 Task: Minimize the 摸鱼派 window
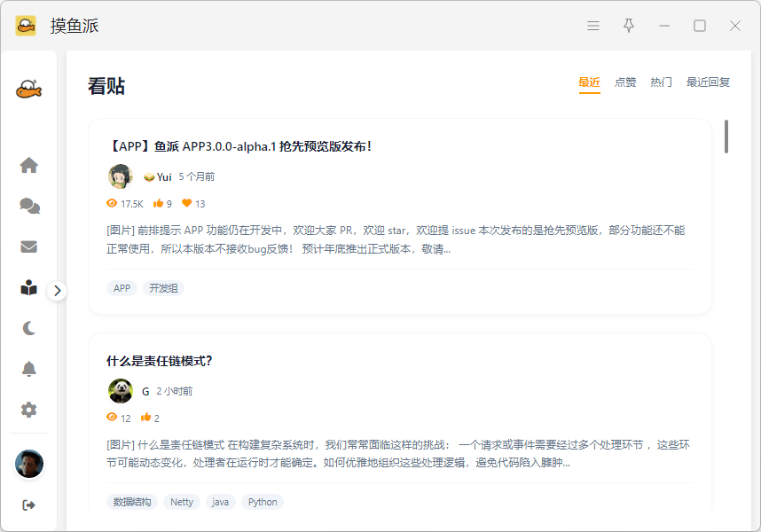[x=664, y=26]
